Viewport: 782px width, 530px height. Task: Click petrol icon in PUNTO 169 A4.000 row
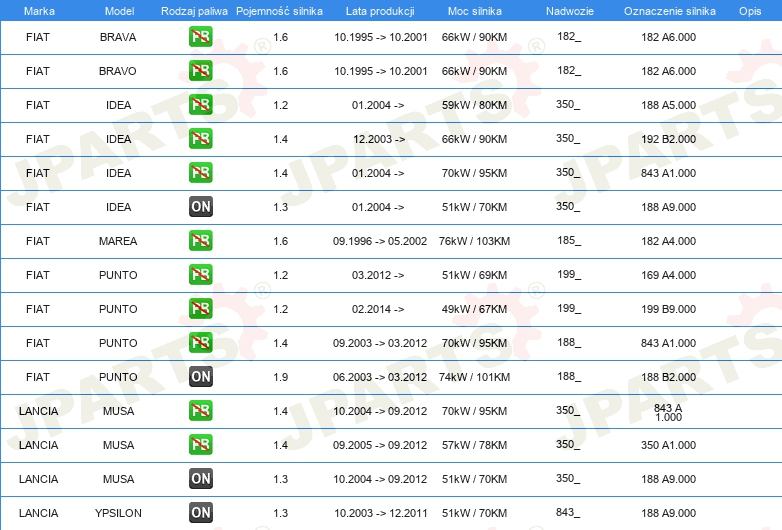pyautogui.click(x=200, y=274)
